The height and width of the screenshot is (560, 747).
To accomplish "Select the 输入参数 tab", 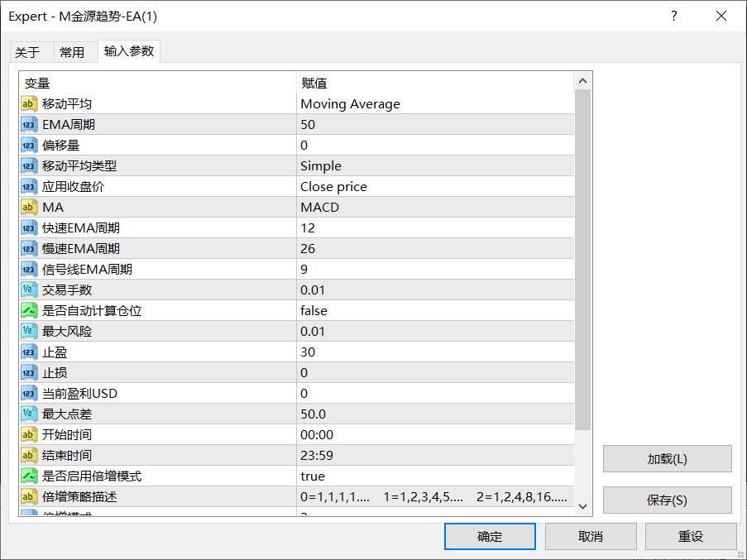I will point(129,51).
